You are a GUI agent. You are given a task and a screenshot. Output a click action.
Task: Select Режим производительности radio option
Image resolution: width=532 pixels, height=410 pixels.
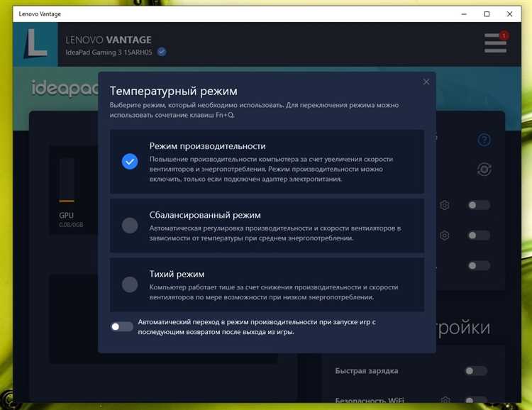pyautogui.click(x=130, y=162)
